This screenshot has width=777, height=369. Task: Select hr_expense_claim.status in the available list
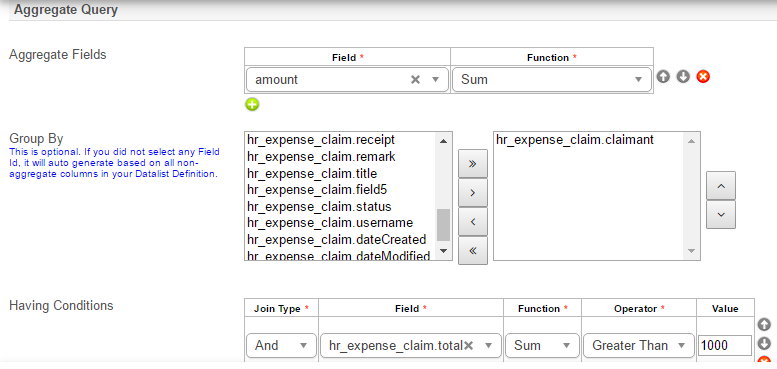pyautogui.click(x=320, y=207)
